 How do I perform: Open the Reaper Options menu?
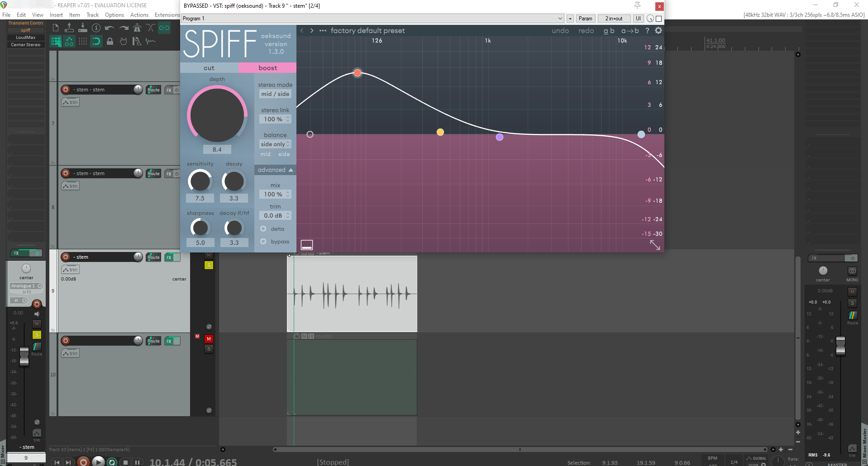point(114,15)
